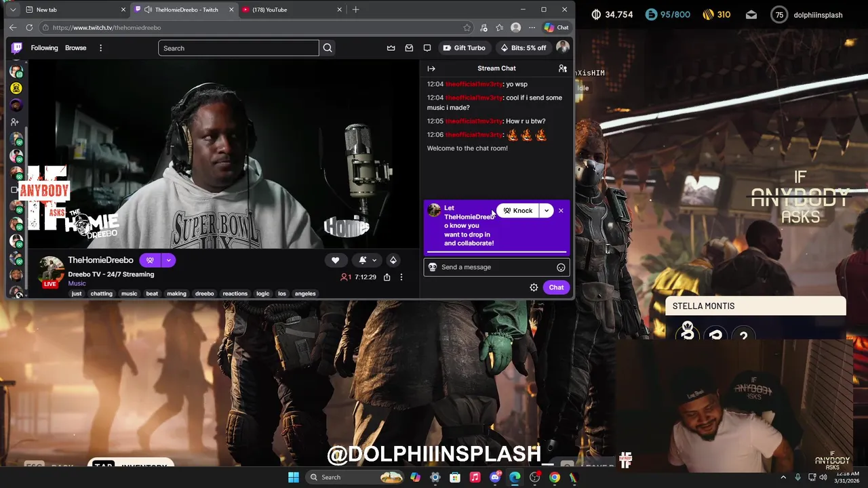Open Prime loot crown icon
868x488 pixels.
coord(391,48)
